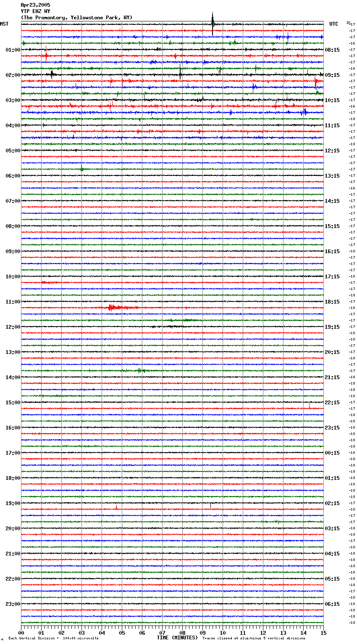
Task: Select the 10:00 MST time label
Action: 13,277
